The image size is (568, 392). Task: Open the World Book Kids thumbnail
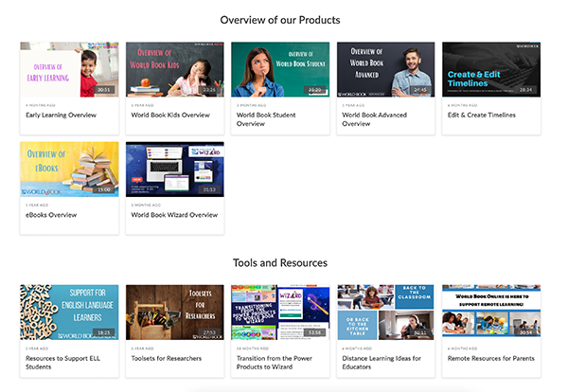pos(174,69)
